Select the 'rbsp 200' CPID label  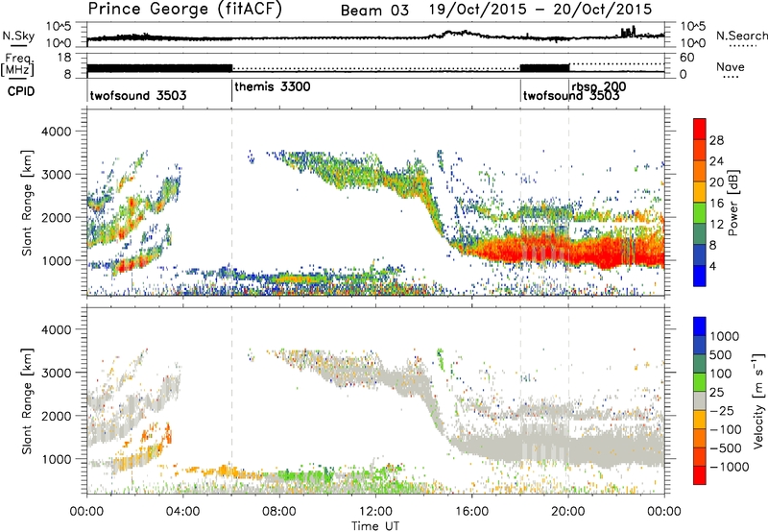click(x=599, y=86)
